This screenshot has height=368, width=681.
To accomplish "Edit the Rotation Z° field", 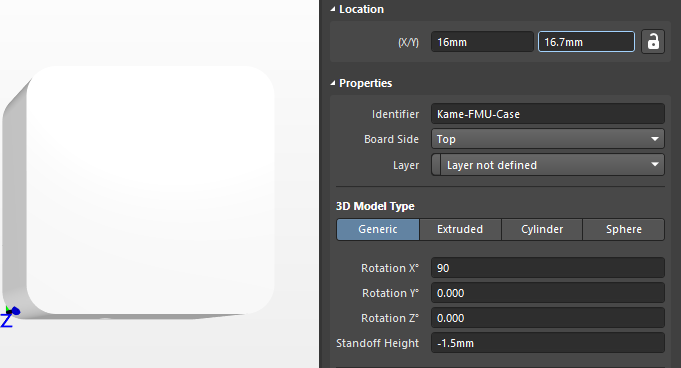I will point(548,318).
